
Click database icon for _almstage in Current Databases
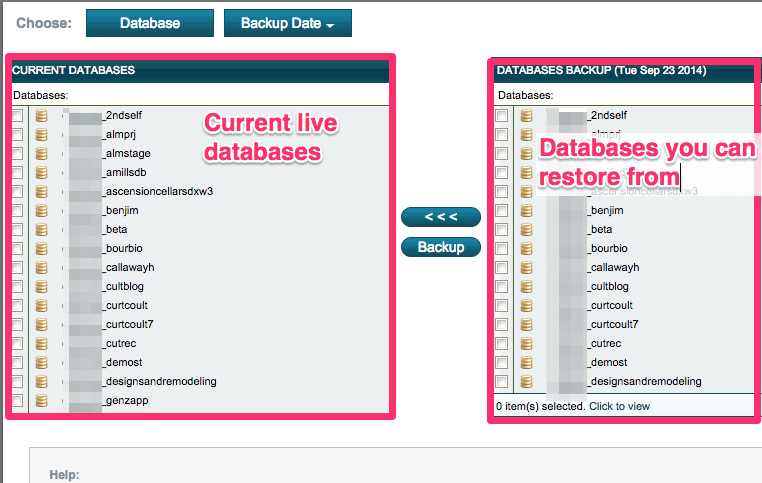coord(42,154)
